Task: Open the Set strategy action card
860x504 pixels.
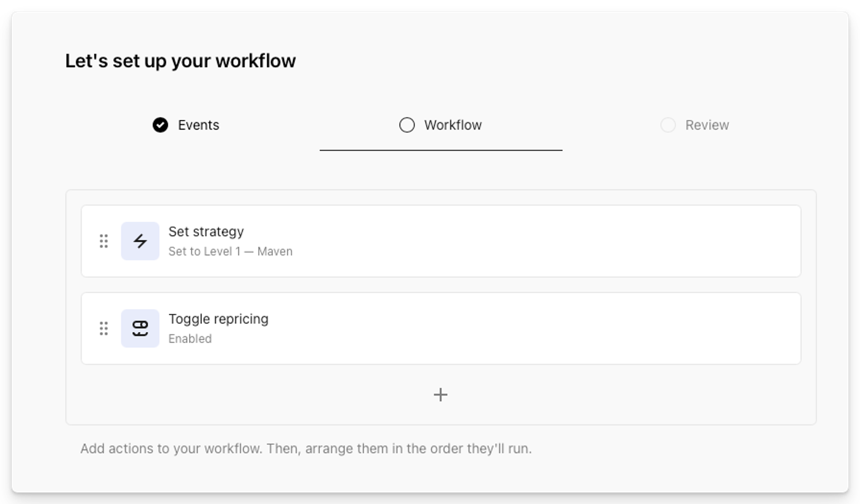Action: (512, 241)
